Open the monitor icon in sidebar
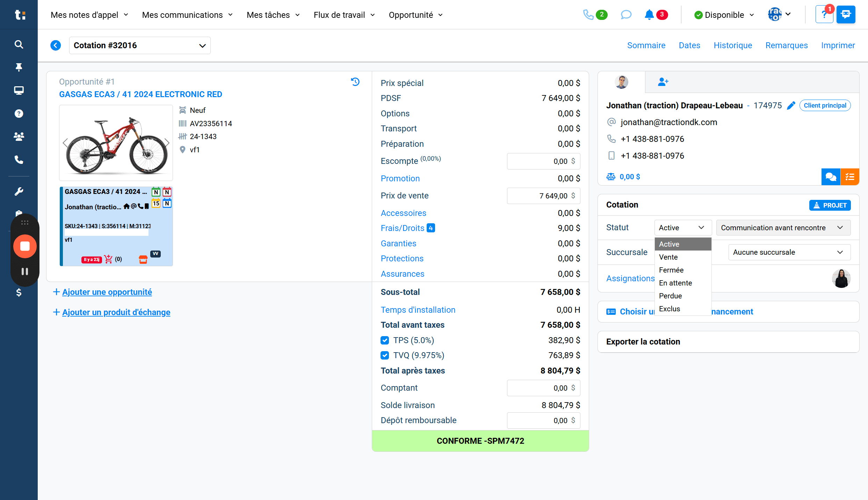Viewport: 868px width, 500px height. click(19, 90)
